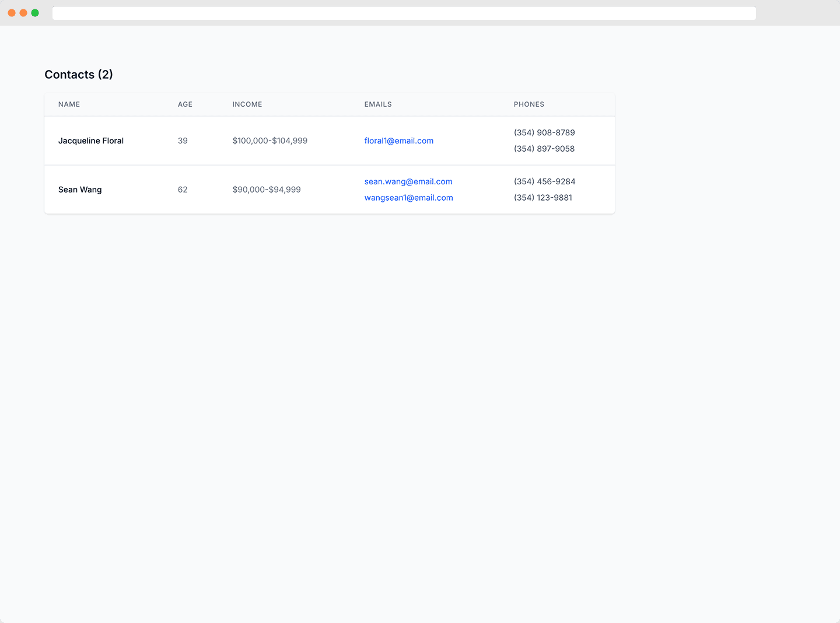Image resolution: width=840 pixels, height=623 pixels.
Task: Click the wangsean1@email.com link
Action: coord(408,198)
